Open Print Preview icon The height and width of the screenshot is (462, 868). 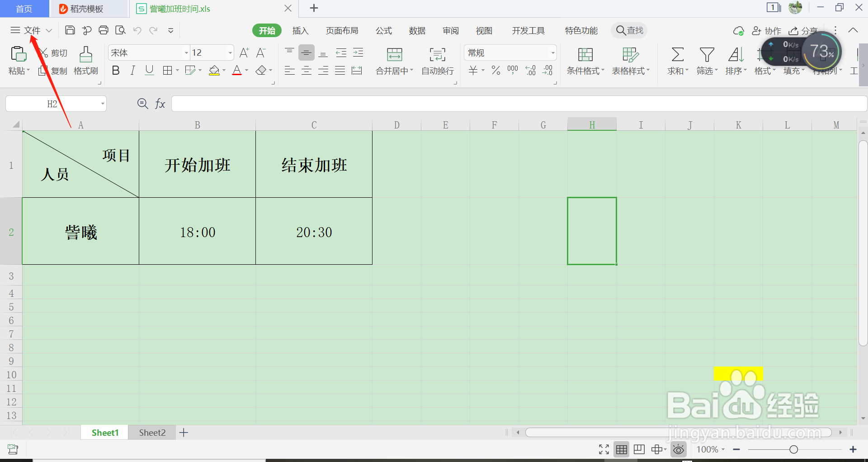120,30
